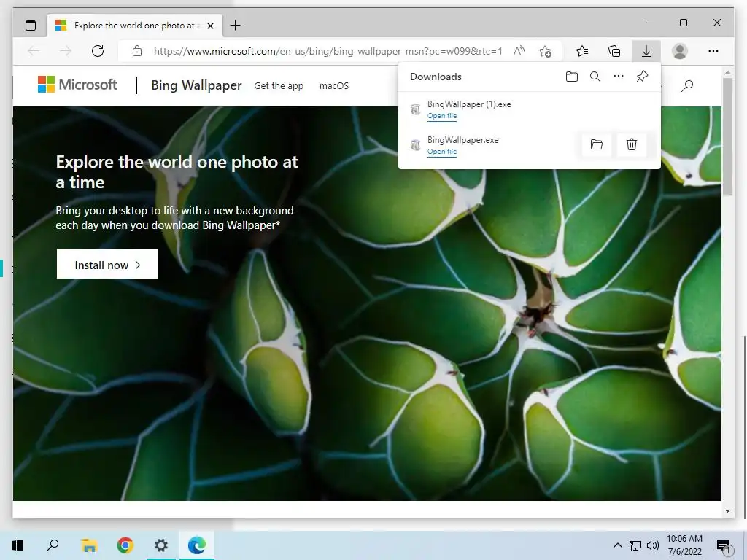The image size is (747, 560).
Task: Open a new tab with plus button
Action: [x=236, y=26]
